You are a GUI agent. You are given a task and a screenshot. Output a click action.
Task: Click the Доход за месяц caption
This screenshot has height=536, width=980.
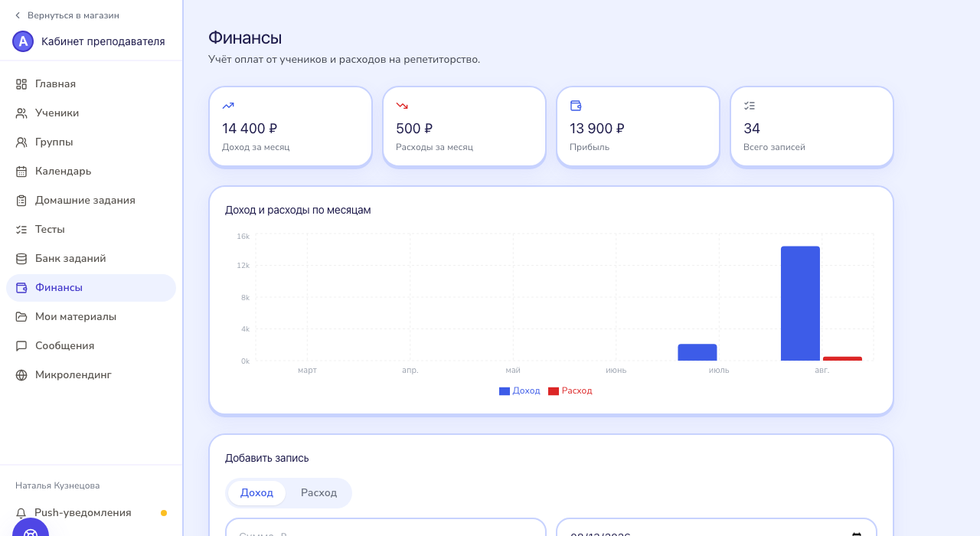tap(256, 147)
